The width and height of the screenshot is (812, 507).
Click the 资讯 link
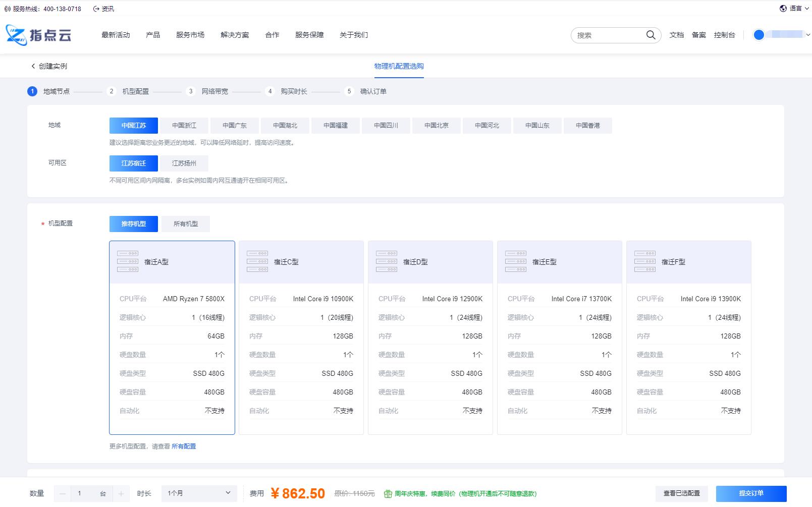(107, 9)
